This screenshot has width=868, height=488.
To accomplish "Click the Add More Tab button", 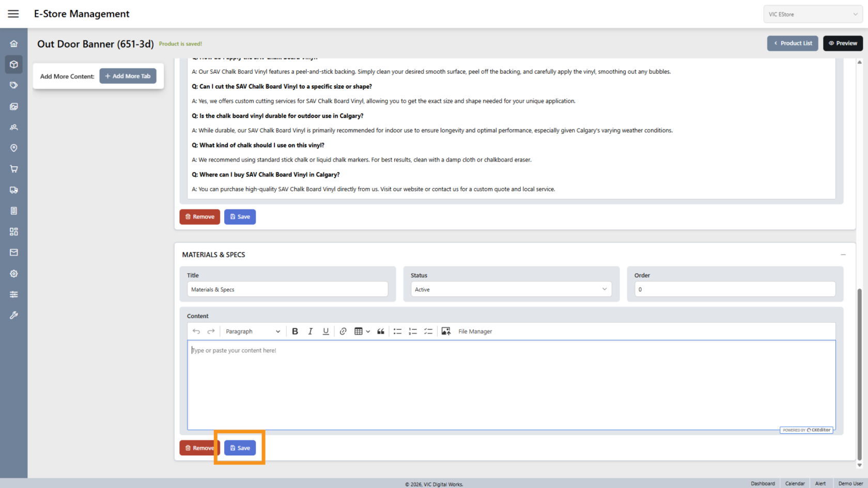I will pos(128,76).
